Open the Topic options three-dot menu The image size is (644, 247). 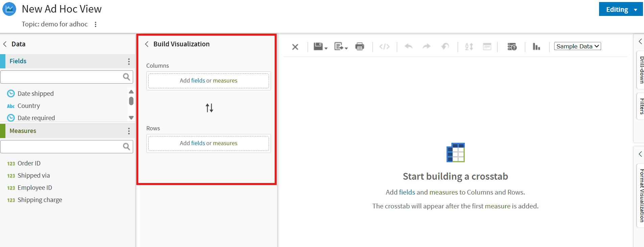[96, 24]
